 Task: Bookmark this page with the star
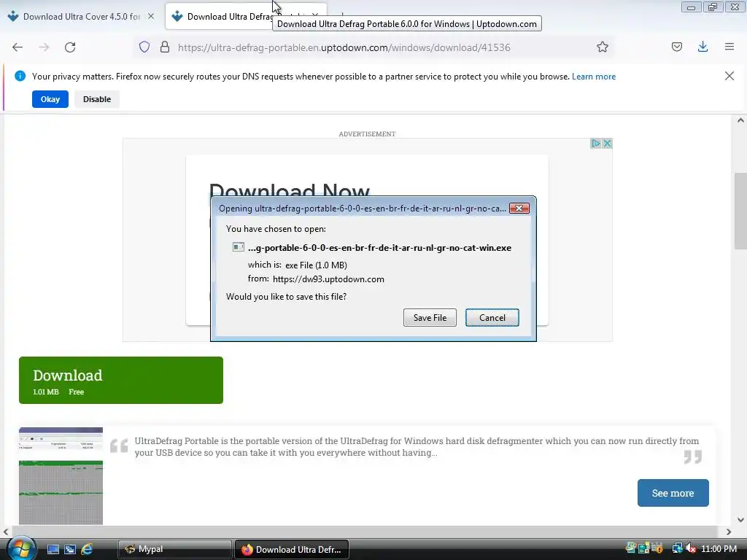(x=602, y=47)
